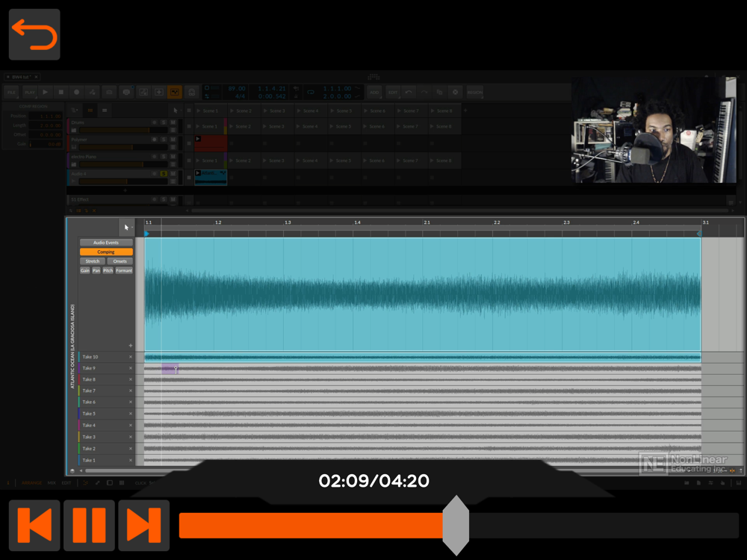This screenshot has height=560, width=747.
Task: Select the Comping editing mode
Action: click(x=106, y=252)
